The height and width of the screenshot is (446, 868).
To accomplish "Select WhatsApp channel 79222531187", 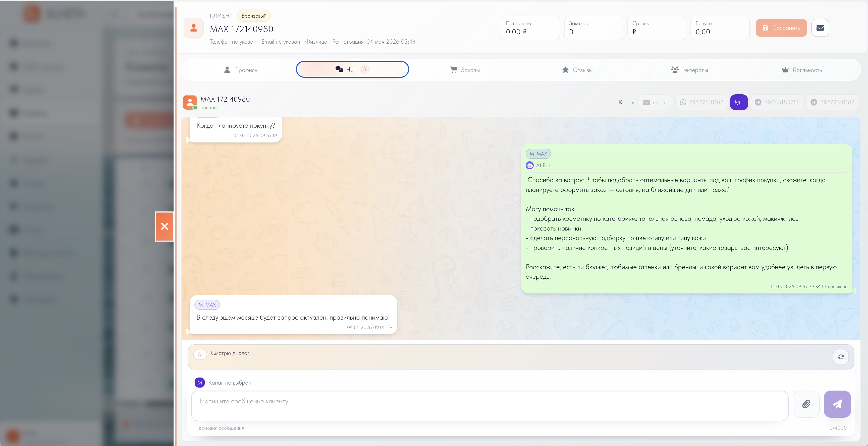I will click(x=701, y=102).
